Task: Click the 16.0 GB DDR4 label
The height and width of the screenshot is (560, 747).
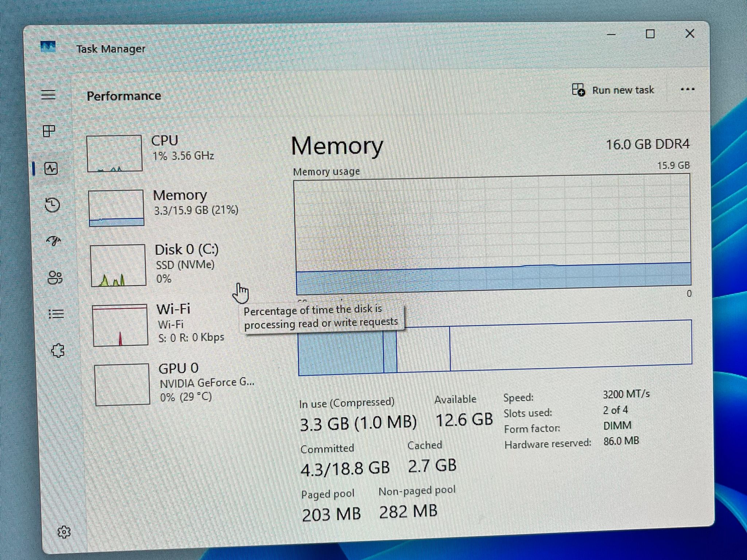Action: click(647, 144)
